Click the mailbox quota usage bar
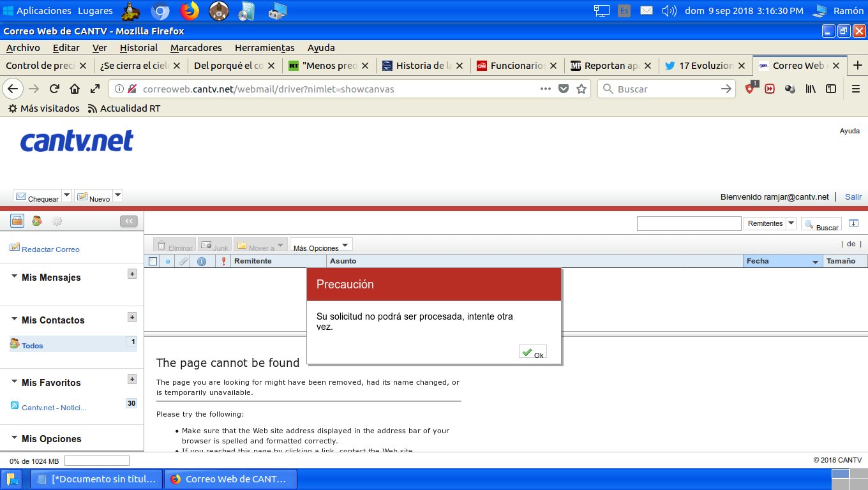The image size is (868, 490). (x=97, y=461)
